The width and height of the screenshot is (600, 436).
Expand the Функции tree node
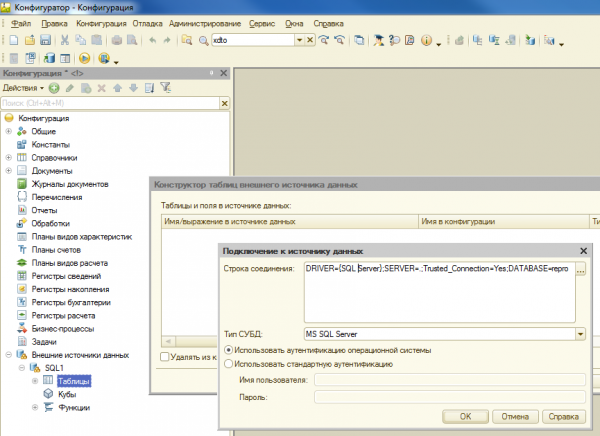pos(35,407)
